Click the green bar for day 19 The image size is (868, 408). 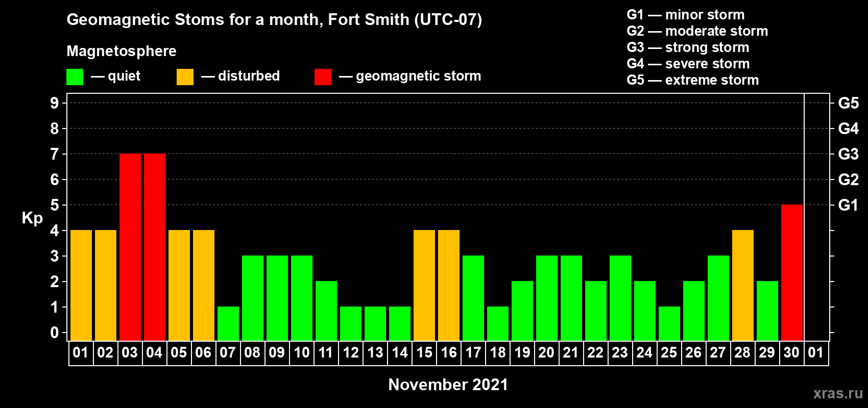[x=522, y=311]
